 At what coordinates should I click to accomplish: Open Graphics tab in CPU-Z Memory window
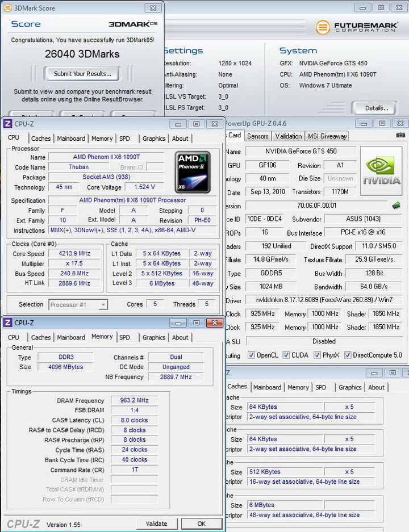[x=154, y=337]
